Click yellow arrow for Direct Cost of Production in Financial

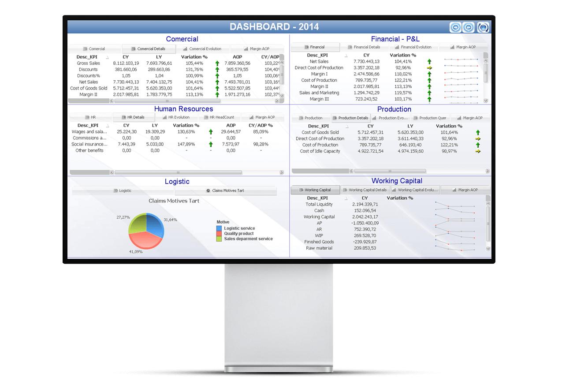429,68
